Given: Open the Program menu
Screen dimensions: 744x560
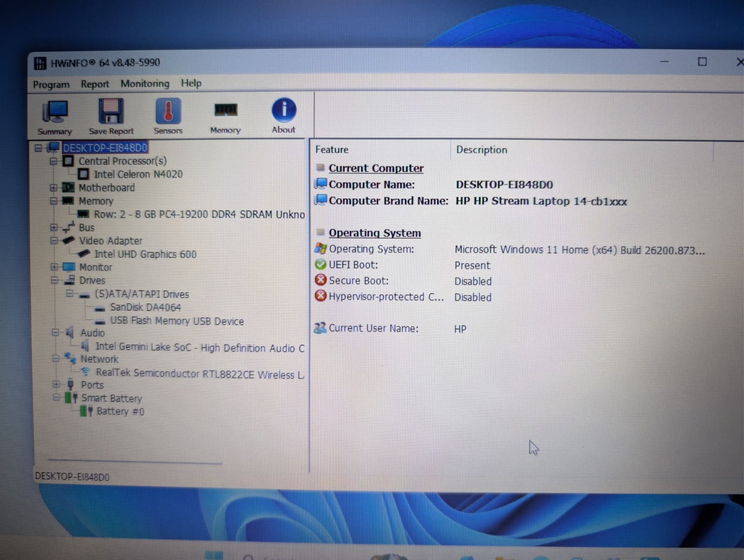Looking at the screenshot, I should point(51,85).
